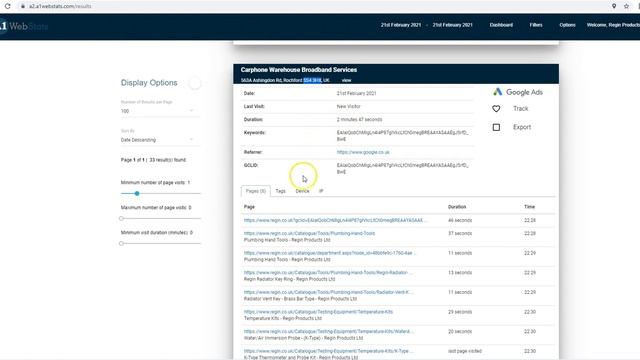Open the catalogue/department.aspx page link
This screenshot has height=360, width=640.
click(x=330, y=253)
